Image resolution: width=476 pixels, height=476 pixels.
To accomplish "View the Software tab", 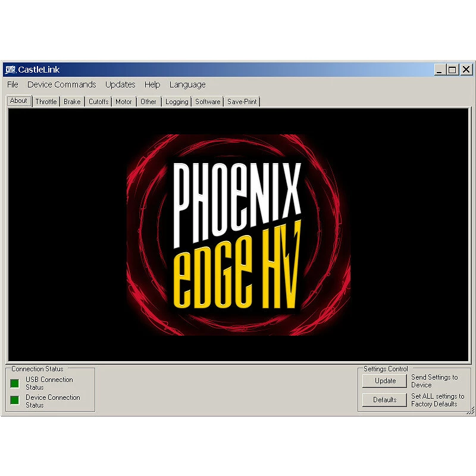I will pyautogui.click(x=208, y=102).
